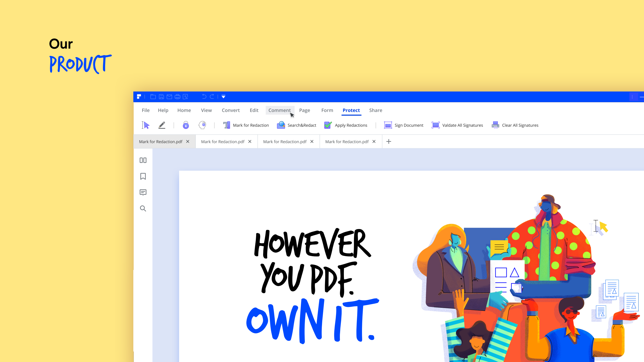Add a new document tab
This screenshot has width=644, height=362.
pyautogui.click(x=389, y=142)
